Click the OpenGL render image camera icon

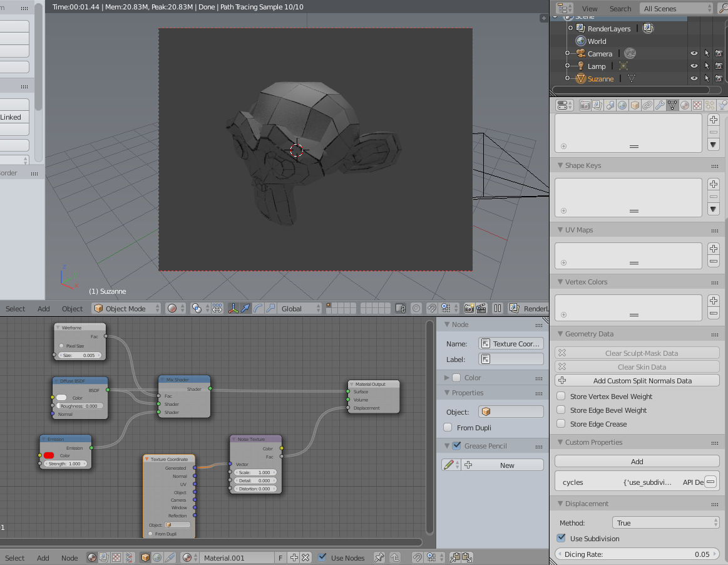point(469,309)
